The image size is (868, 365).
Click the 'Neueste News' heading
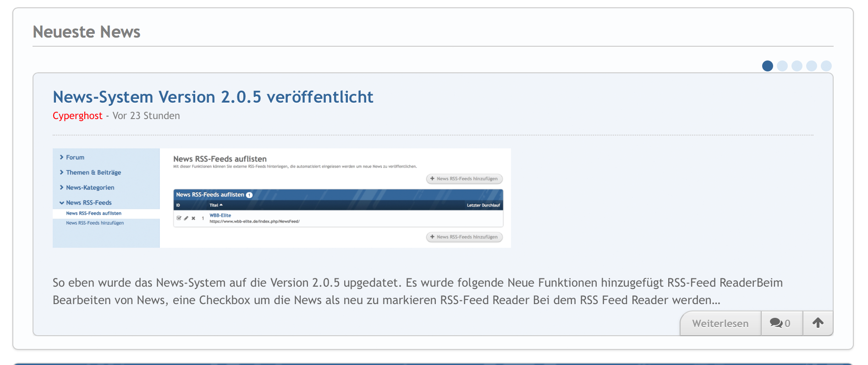click(x=87, y=32)
